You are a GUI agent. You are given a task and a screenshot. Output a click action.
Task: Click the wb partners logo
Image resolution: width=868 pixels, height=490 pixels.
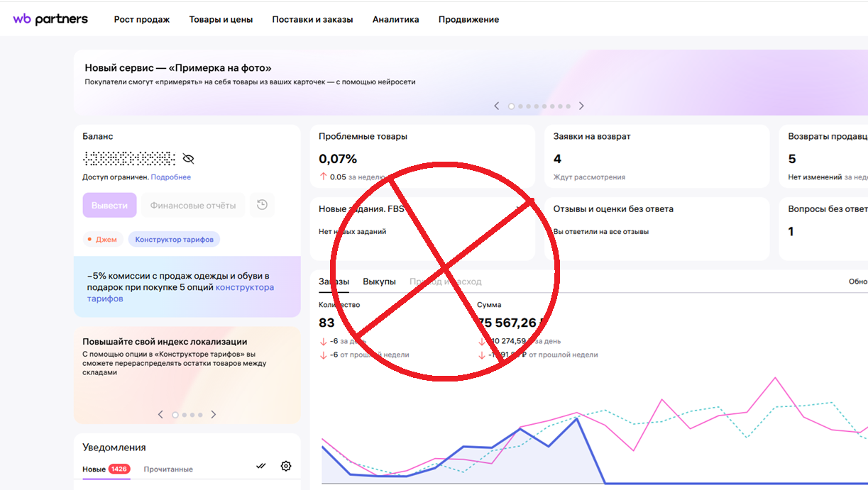click(x=50, y=19)
